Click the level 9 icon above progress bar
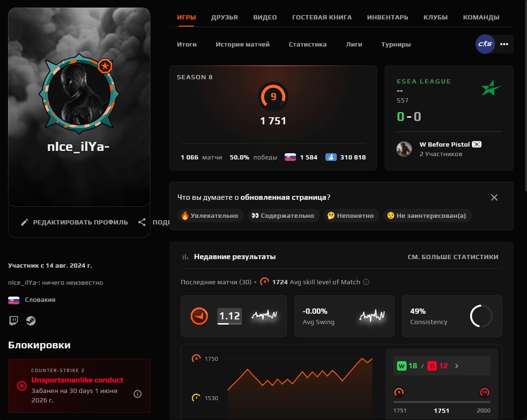This screenshot has height=420, width=527. (x=399, y=392)
